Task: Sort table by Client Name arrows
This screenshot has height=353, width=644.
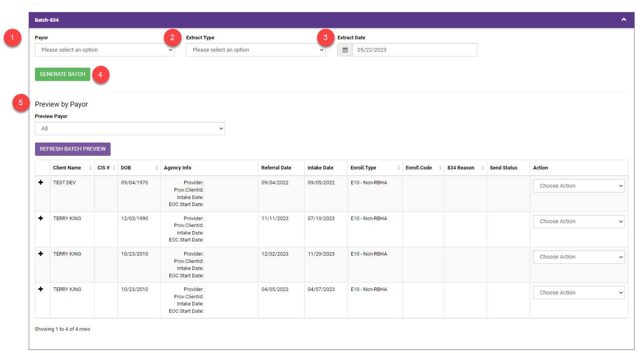Action: pos(91,168)
